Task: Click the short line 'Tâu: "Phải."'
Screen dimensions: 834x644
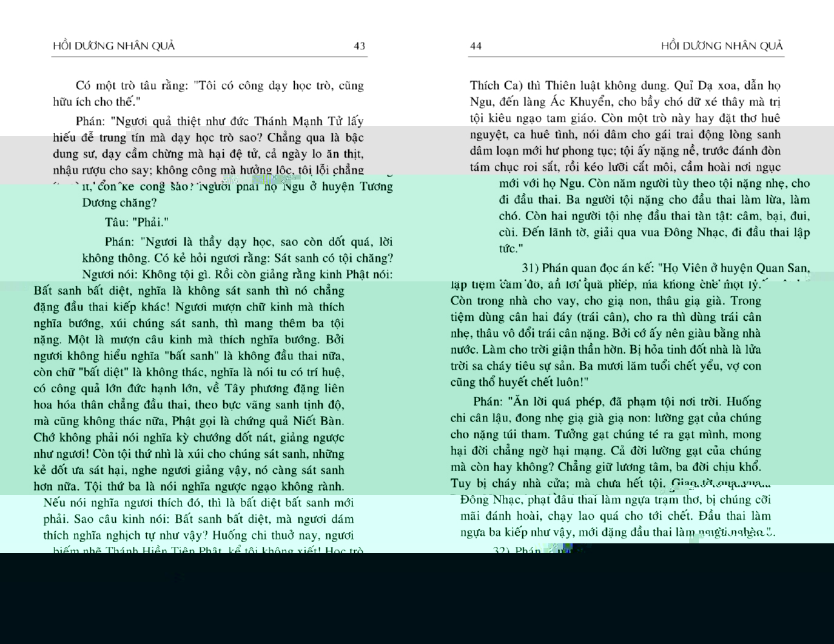Action: 136,223
